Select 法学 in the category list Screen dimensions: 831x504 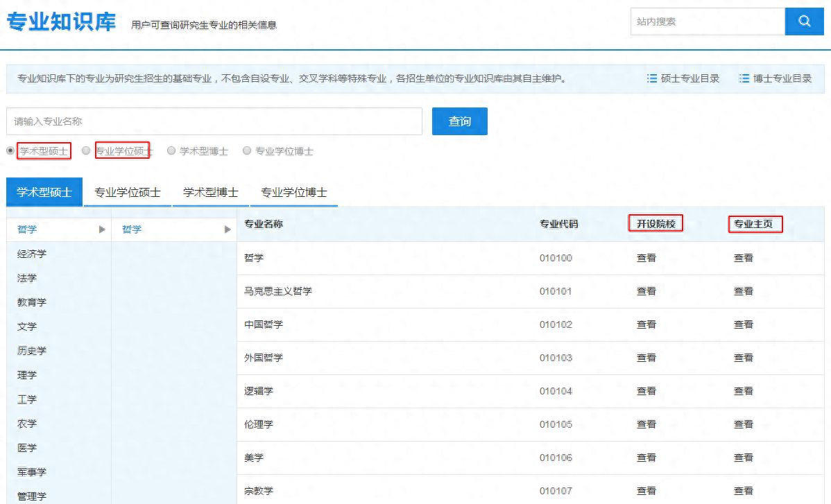tap(27, 278)
